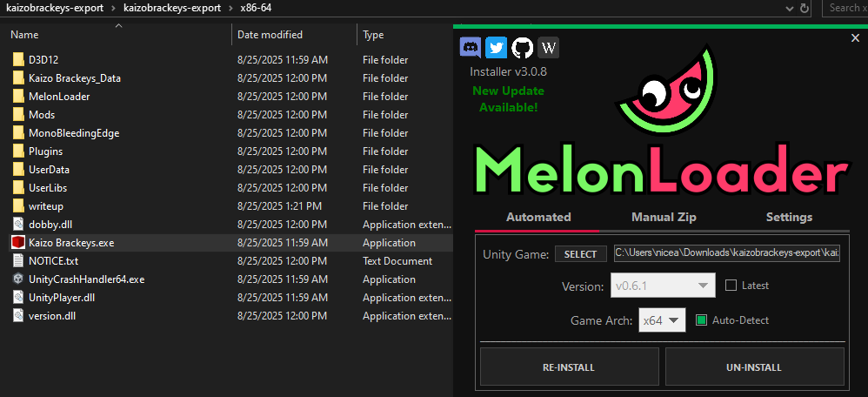The height and width of the screenshot is (397, 868).
Task: Click the Unity Game path field
Action: 727,253
